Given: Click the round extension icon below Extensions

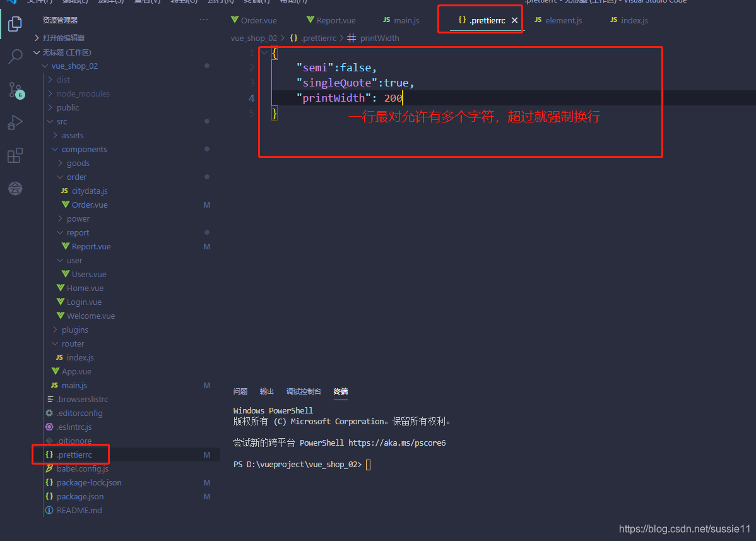Looking at the screenshot, I should tap(15, 188).
